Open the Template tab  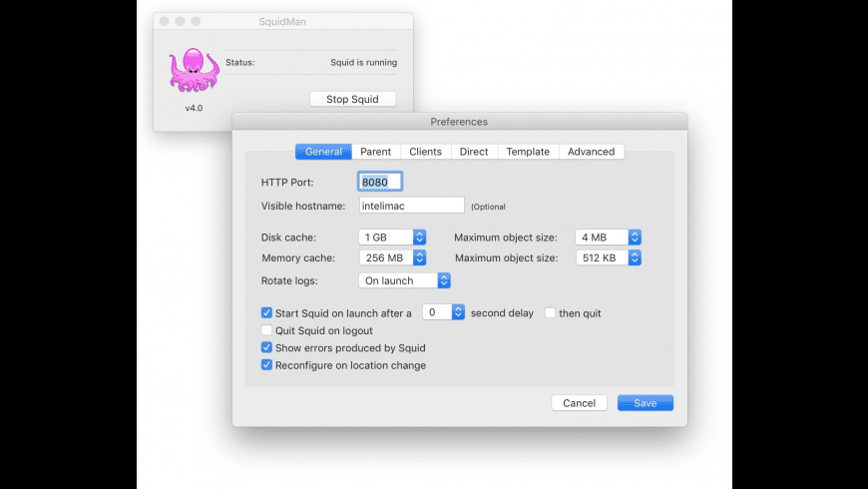tap(528, 152)
